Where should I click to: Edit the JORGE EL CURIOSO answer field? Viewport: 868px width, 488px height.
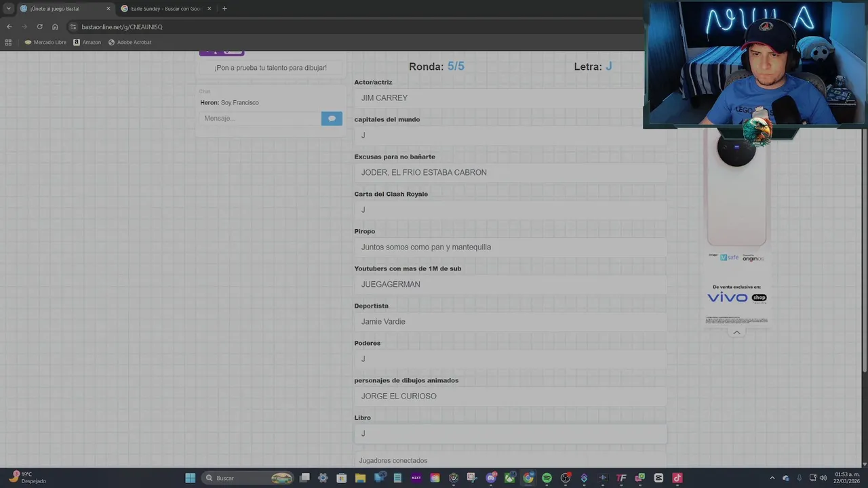click(510, 396)
